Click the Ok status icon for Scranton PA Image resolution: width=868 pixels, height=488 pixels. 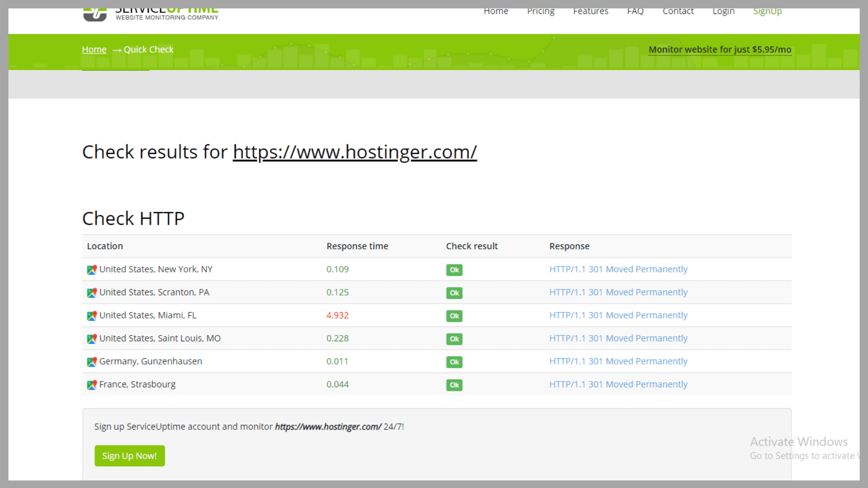point(454,292)
